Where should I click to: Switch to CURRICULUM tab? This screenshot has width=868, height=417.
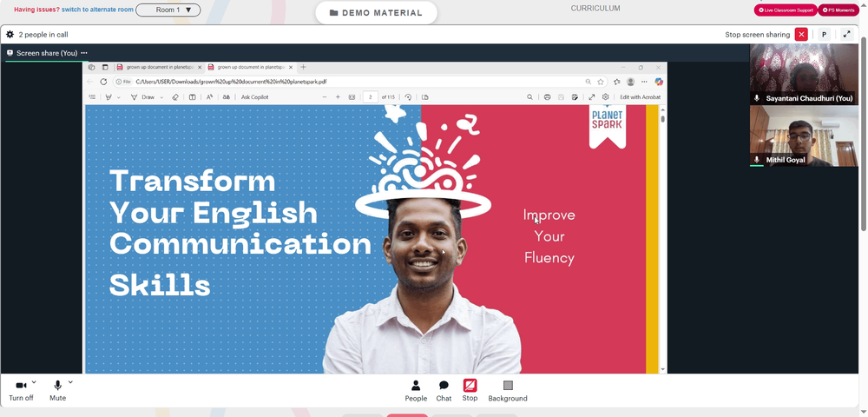[595, 9]
